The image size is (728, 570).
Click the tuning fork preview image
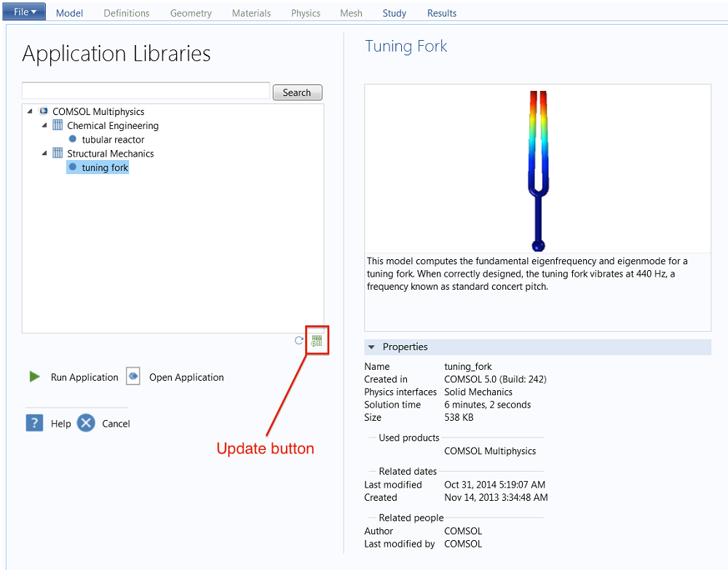tap(538, 170)
